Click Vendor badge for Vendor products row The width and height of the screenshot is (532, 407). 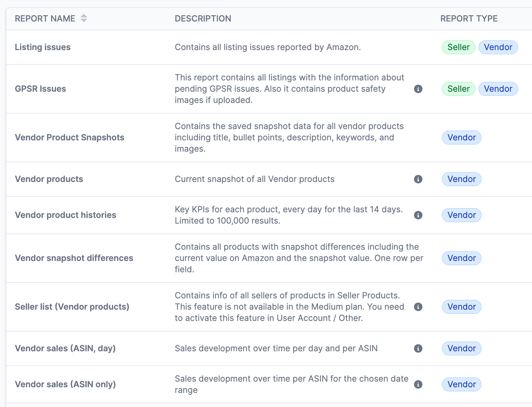point(462,179)
